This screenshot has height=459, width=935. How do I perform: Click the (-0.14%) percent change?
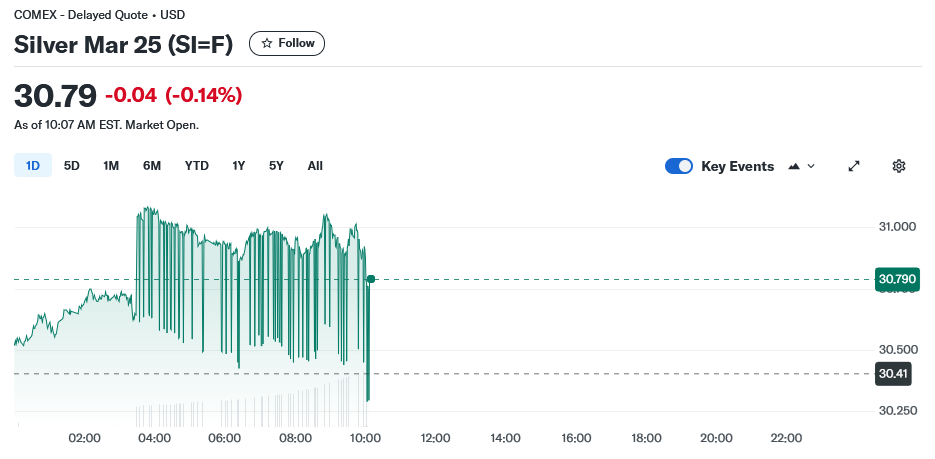point(203,95)
